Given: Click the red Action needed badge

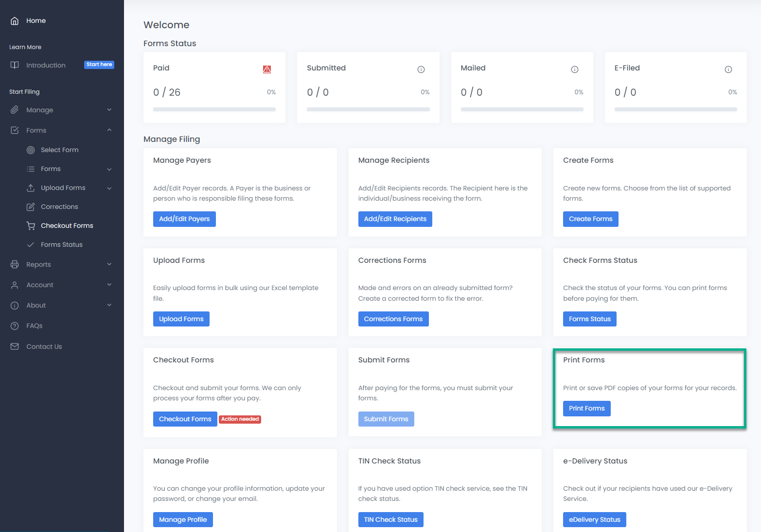Looking at the screenshot, I should coord(240,419).
